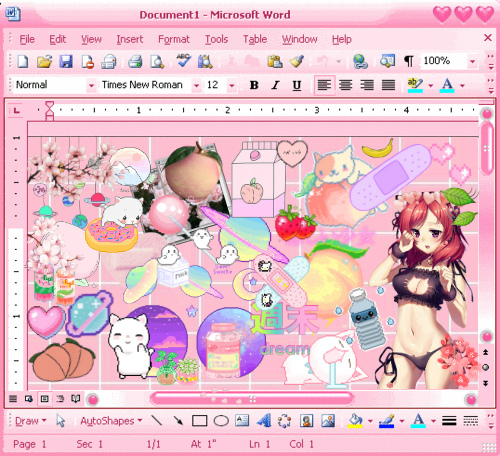Apply Fill Color bucket
Image resolution: width=500 pixels, height=456 pixels.
click(x=355, y=421)
